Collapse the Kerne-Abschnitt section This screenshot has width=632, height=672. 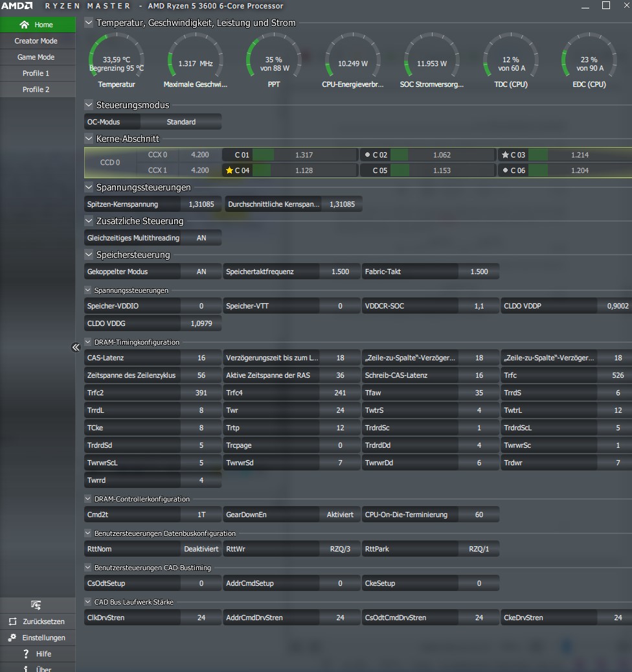coord(89,139)
